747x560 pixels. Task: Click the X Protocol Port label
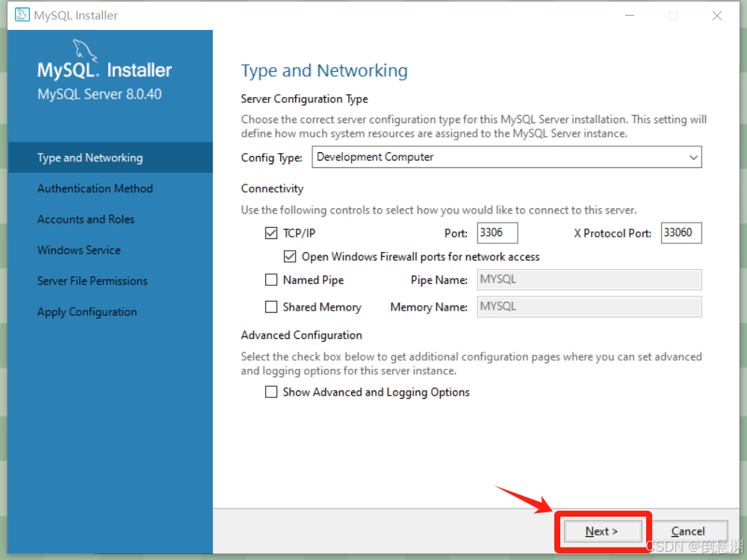[x=613, y=233]
